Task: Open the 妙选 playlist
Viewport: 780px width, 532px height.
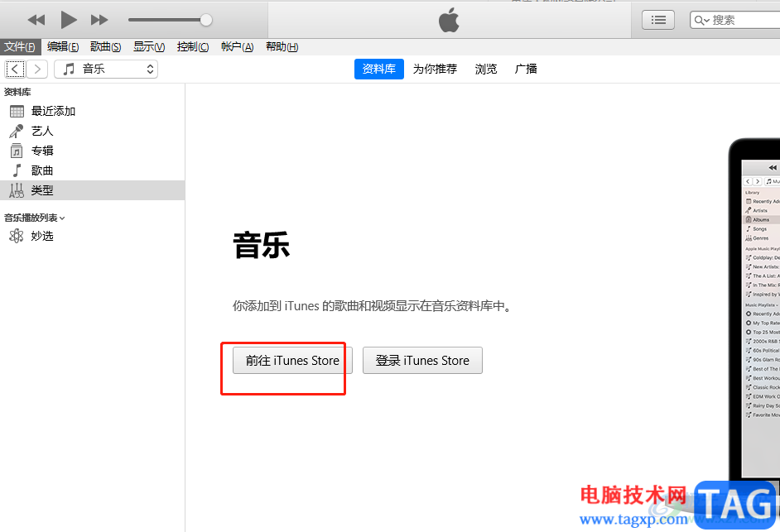Action: [92, 236]
